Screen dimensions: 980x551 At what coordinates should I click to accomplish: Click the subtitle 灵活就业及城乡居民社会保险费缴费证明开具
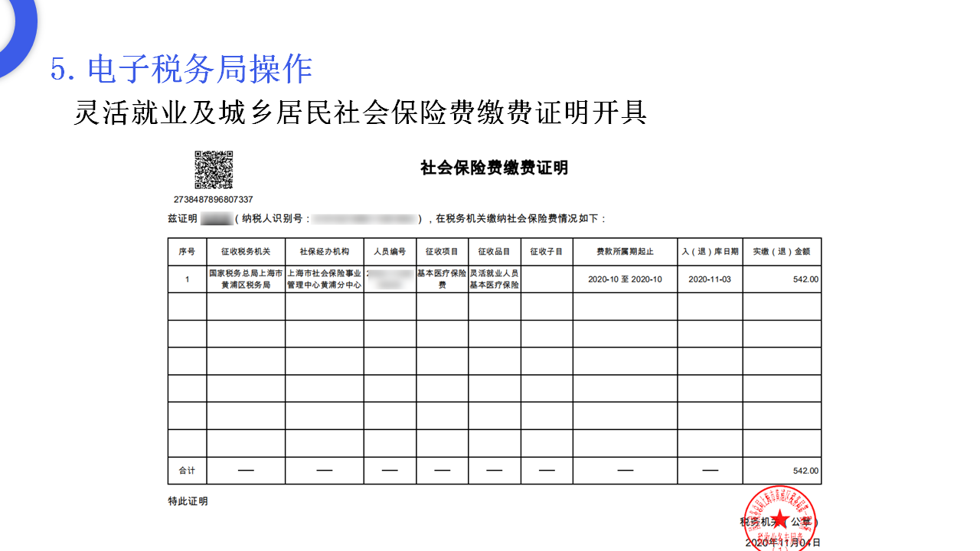click(x=361, y=112)
